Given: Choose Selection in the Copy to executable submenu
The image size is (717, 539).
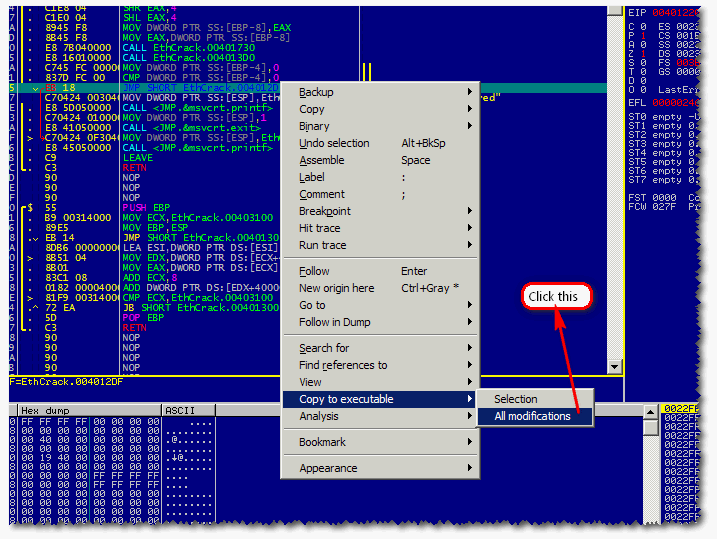Looking at the screenshot, I should tap(516, 399).
